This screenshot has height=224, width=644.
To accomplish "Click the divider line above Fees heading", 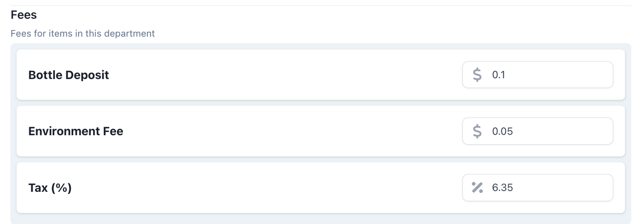I will [321, 5].
